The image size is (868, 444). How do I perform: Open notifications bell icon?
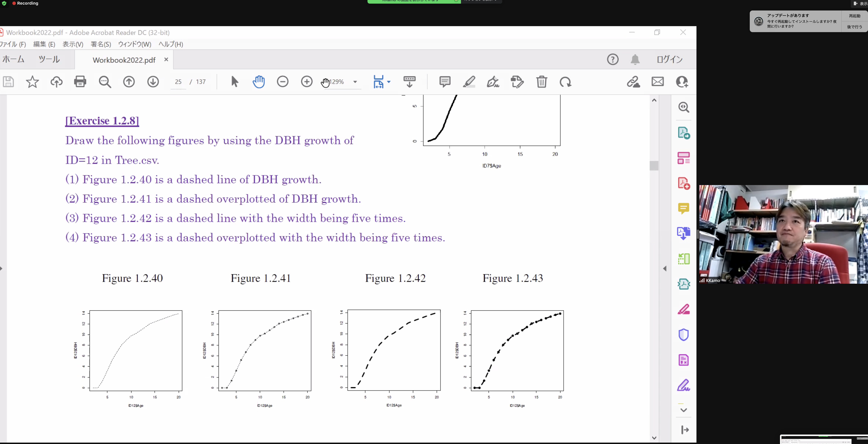(635, 60)
